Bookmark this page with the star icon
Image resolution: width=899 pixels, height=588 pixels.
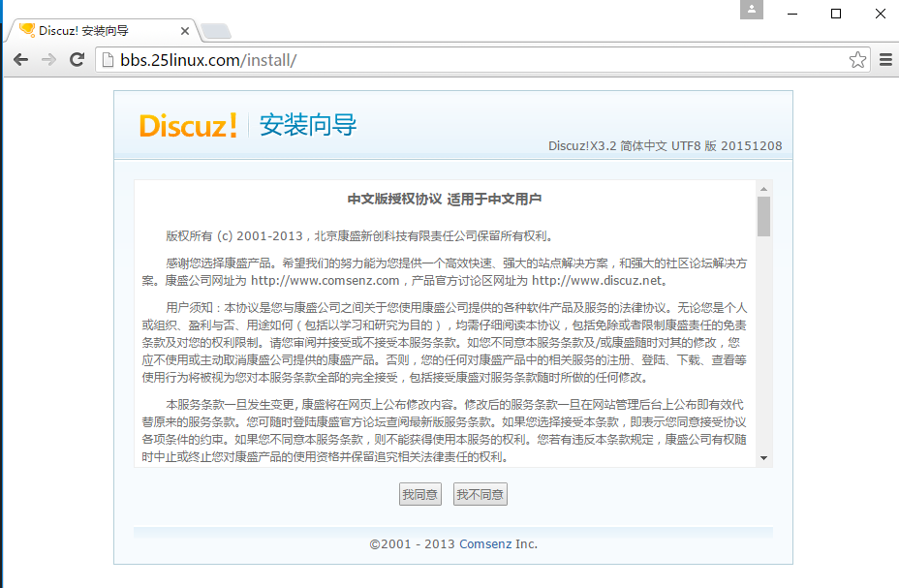click(857, 60)
